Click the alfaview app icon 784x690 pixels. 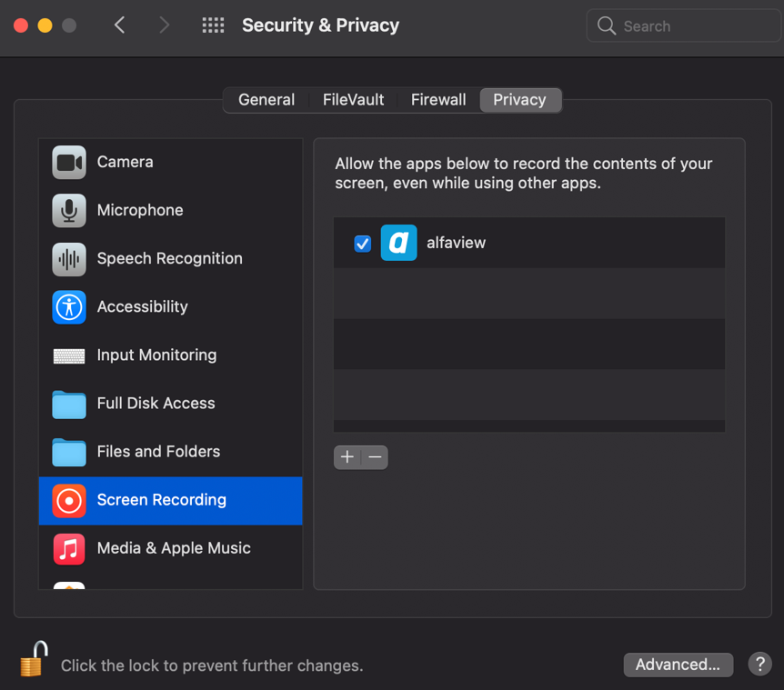(x=399, y=243)
